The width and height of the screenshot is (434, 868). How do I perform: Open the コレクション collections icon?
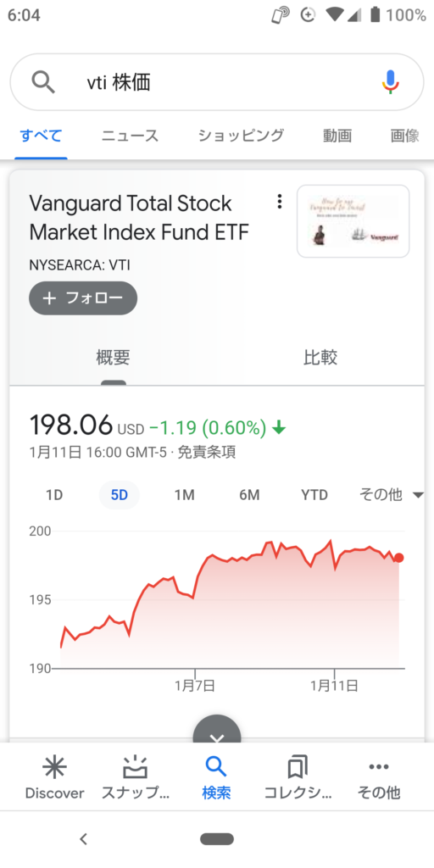coord(298,768)
